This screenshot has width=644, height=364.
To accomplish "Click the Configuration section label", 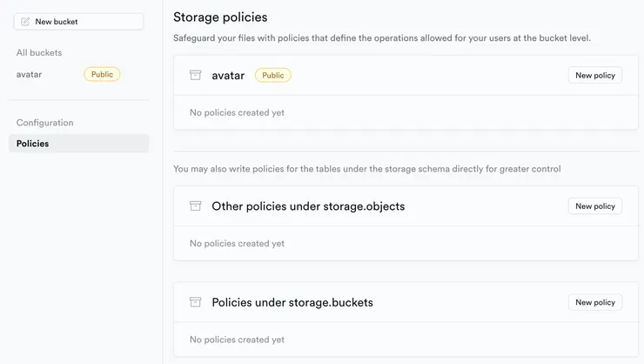I will pyautogui.click(x=45, y=123).
